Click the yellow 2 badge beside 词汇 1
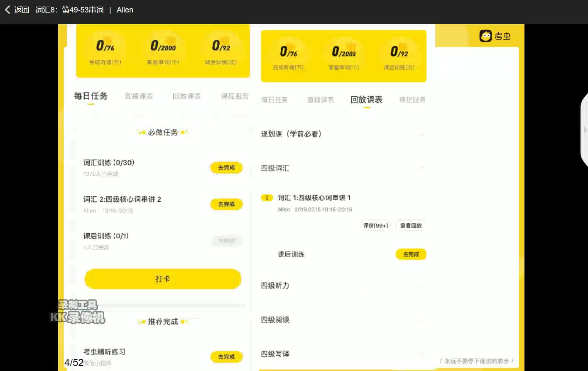588x371 pixels. click(267, 198)
